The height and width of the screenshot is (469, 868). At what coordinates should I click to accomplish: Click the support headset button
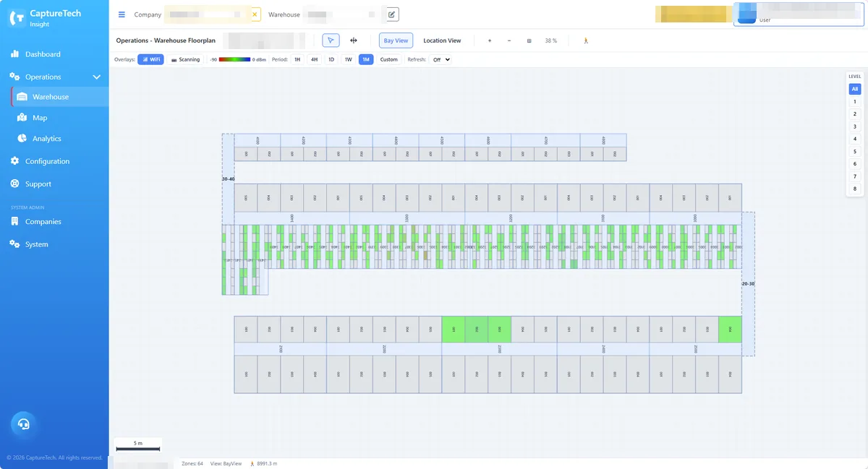(24, 424)
